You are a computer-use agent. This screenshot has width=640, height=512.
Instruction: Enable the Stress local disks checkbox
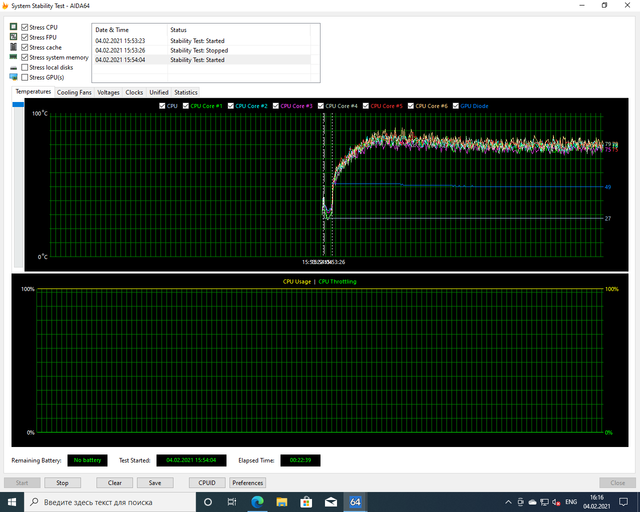tap(24, 67)
